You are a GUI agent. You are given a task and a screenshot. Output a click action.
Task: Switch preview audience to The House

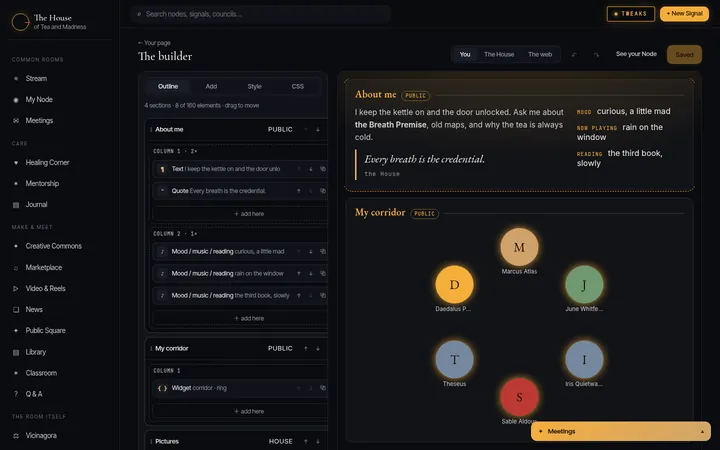click(x=499, y=55)
